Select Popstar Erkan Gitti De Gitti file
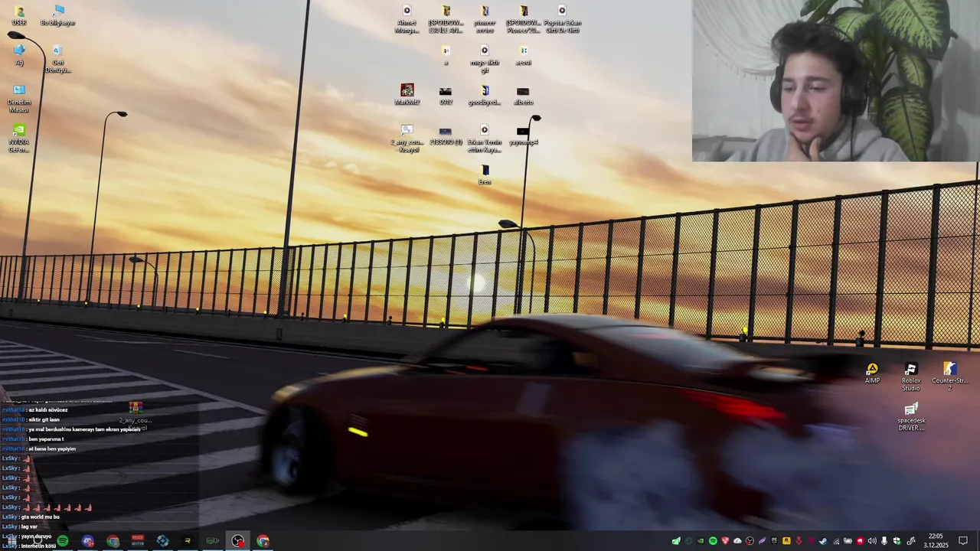The image size is (980, 551). pos(562,19)
